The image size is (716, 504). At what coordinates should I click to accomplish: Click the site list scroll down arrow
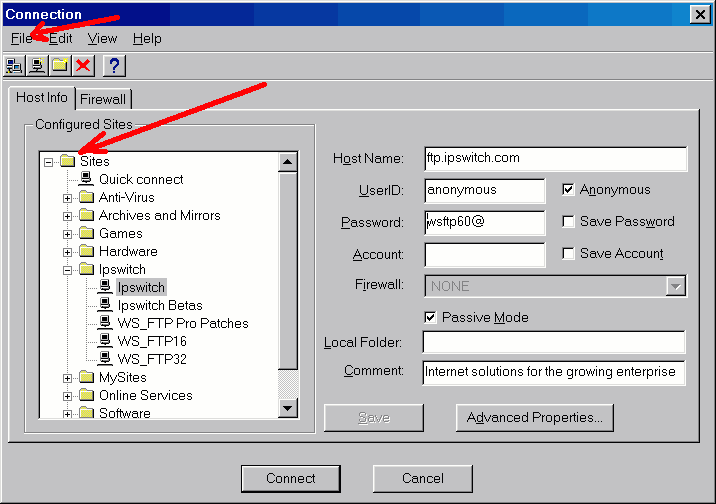(x=288, y=408)
